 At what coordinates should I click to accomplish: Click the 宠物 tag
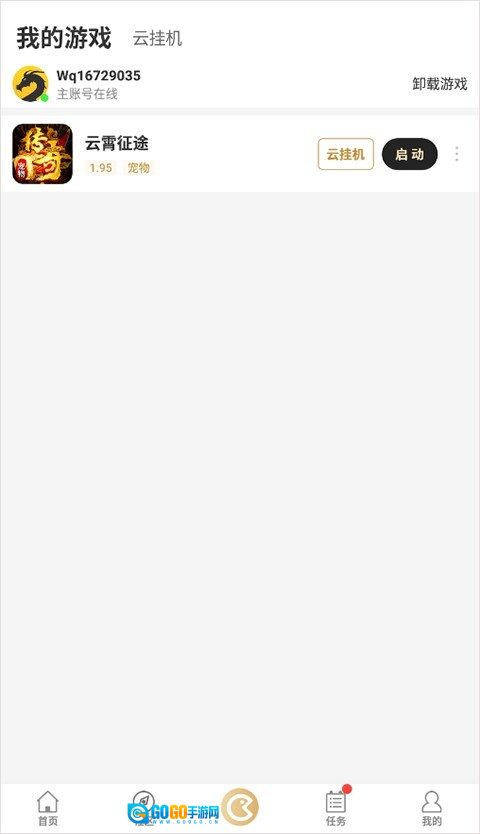pos(138,168)
